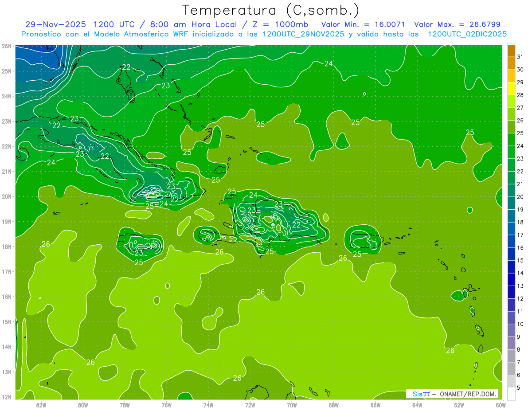Click the "62W" longitude axis label
Viewport: 532px width, 411px height.
(459, 404)
